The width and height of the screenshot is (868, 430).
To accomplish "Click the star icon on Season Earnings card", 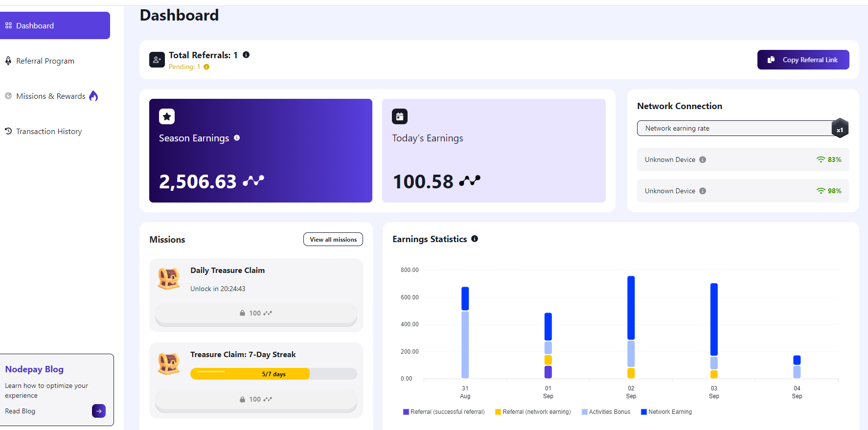I will tap(167, 116).
